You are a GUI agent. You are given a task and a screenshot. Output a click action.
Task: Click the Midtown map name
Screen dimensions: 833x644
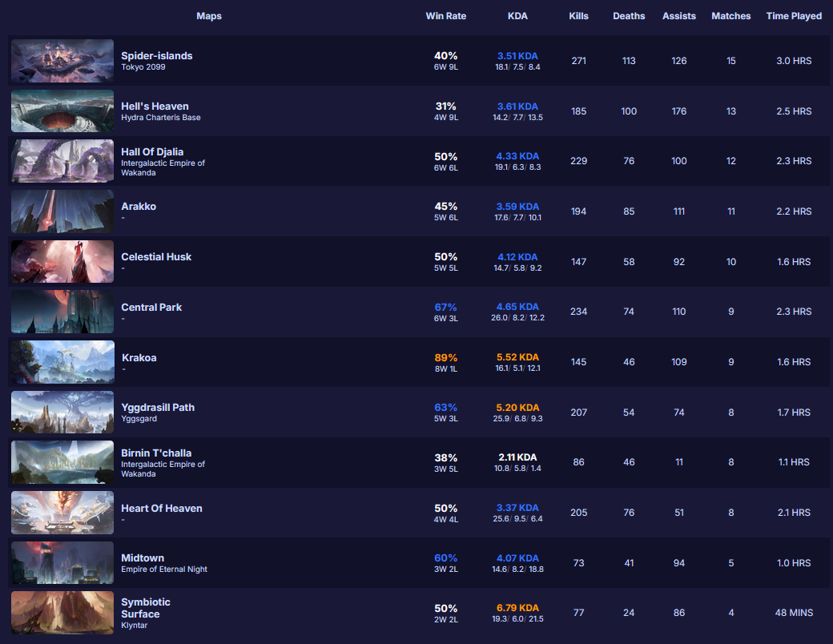point(143,558)
